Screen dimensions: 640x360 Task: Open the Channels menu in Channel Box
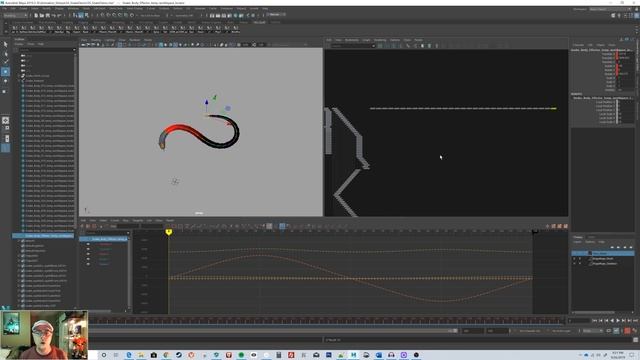(x=578, y=45)
